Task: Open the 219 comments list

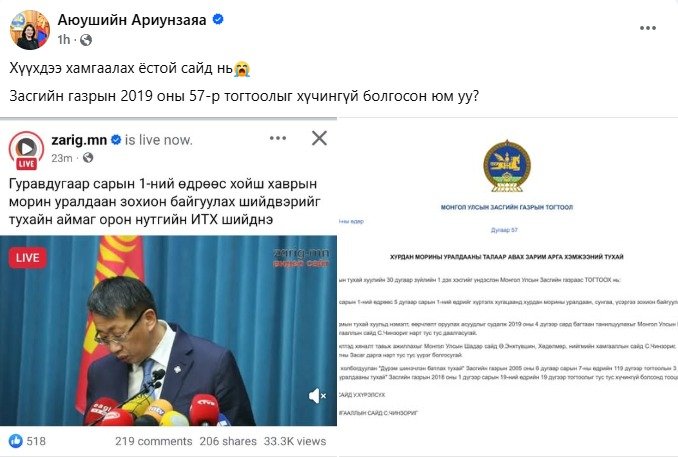Action: (154, 441)
